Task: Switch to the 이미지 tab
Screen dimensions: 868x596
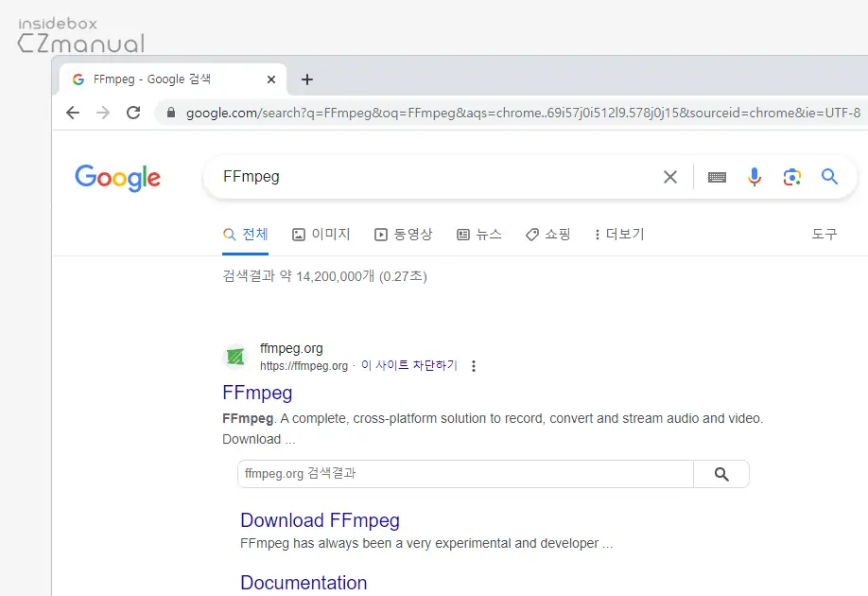Action: [x=321, y=235]
